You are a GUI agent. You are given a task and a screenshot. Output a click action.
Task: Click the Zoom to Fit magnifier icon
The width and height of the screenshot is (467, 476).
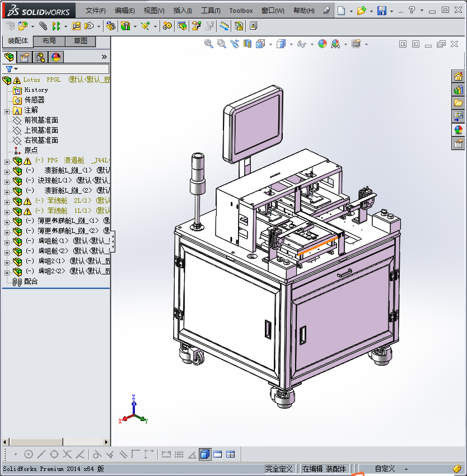click(x=208, y=44)
